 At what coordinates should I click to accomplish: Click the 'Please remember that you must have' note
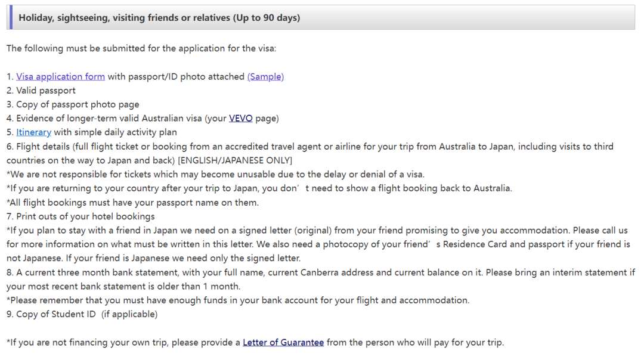click(238, 300)
